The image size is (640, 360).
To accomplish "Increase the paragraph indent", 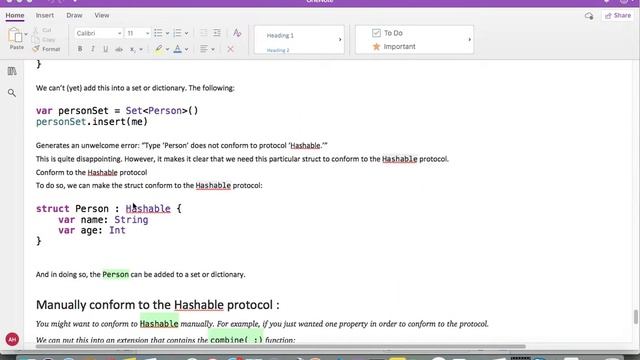I will pos(217,33).
